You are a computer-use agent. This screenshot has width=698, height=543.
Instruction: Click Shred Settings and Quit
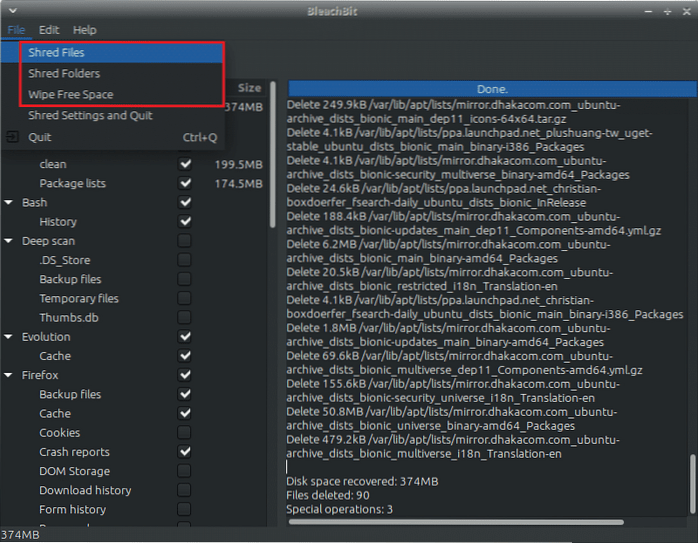tap(113, 116)
